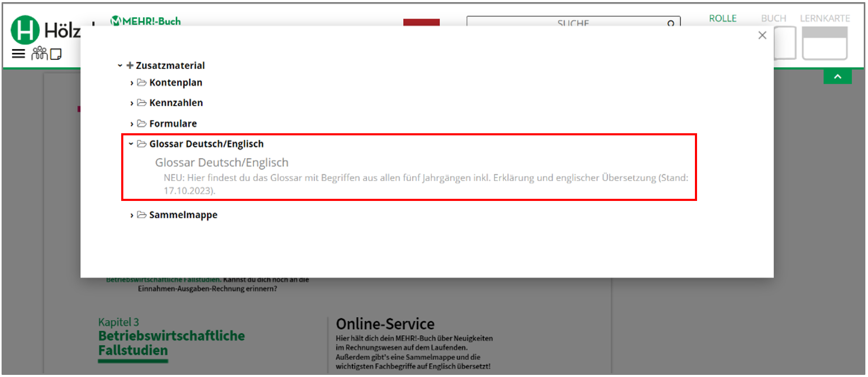Expand the Kennzahlen chevron
Screen dimensions: 868x377
click(132, 103)
